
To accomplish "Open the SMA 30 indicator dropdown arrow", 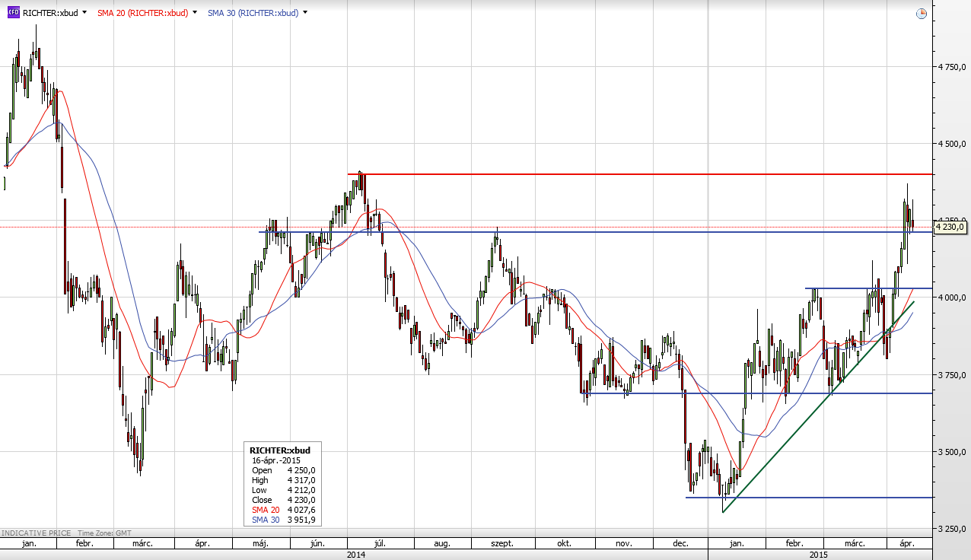I will click(x=305, y=13).
